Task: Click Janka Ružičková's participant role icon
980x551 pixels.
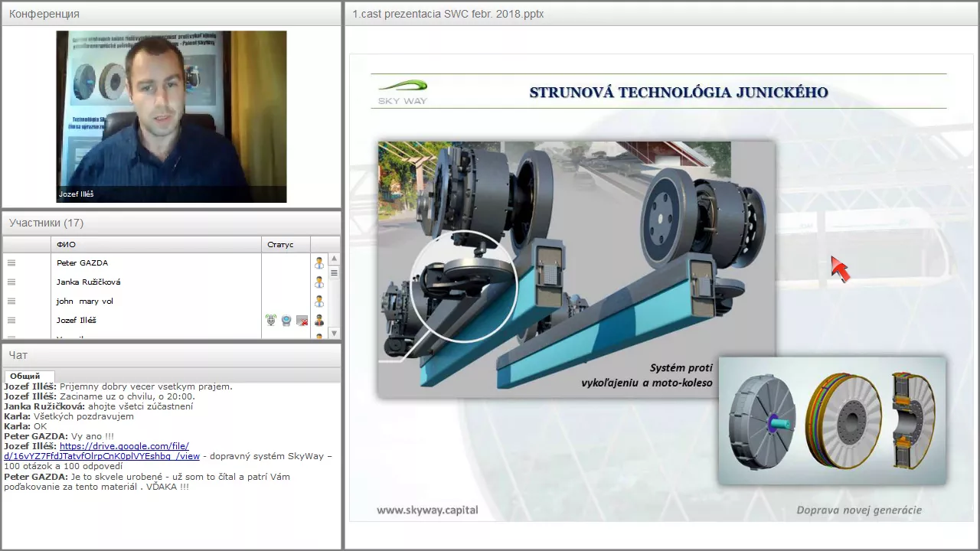Action: point(319,282)
